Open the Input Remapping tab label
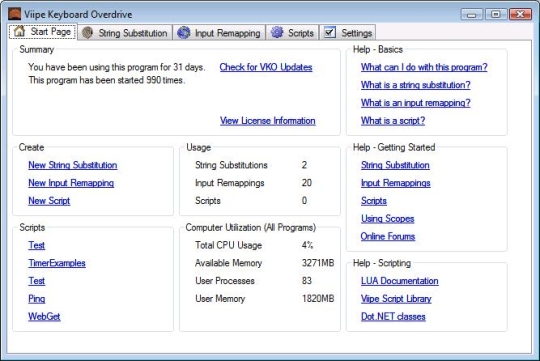 (x=228, y=33)
